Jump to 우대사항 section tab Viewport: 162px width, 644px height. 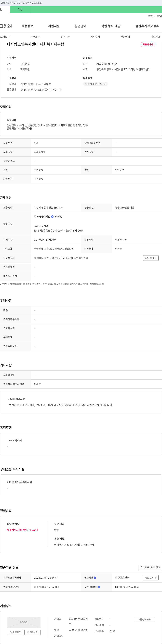pos(65,37)
